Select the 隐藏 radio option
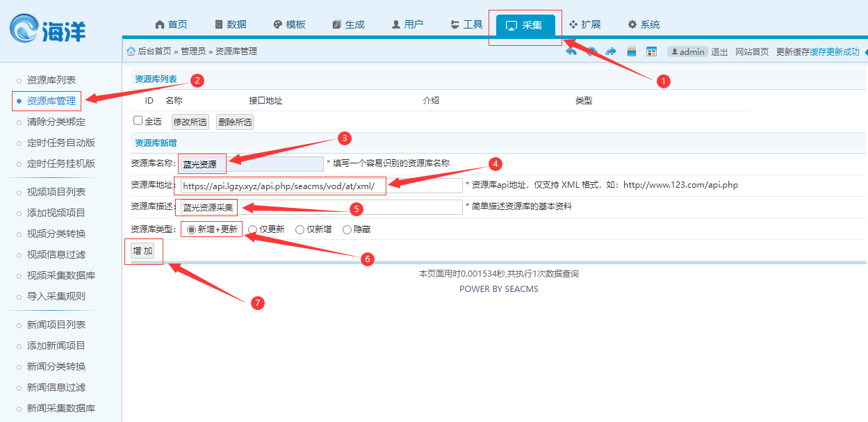 (347, 229)
